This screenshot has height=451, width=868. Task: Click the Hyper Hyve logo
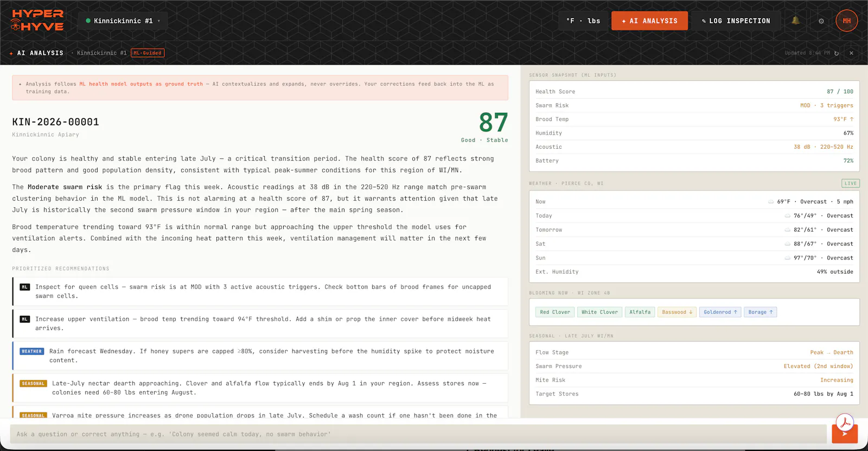[x=37, y=21]
